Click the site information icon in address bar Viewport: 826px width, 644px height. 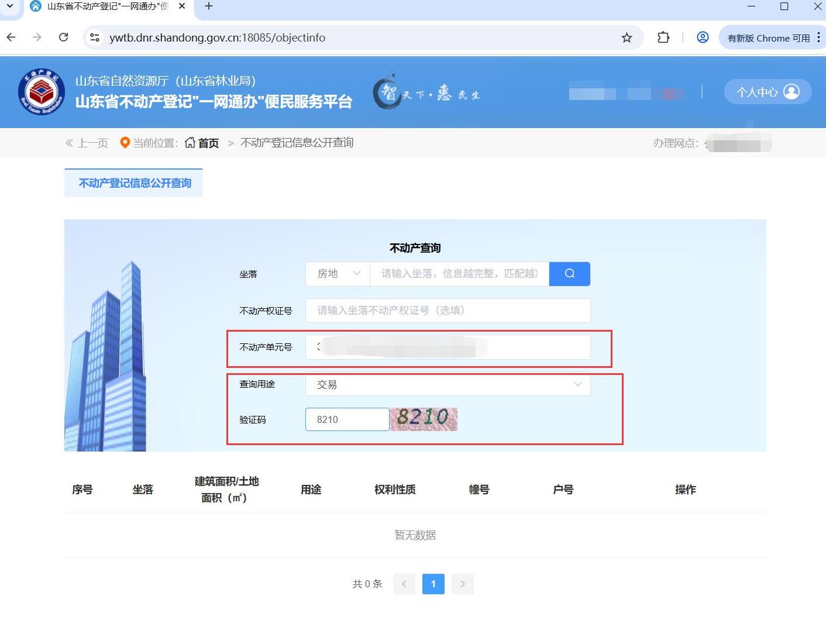(94, 38)
